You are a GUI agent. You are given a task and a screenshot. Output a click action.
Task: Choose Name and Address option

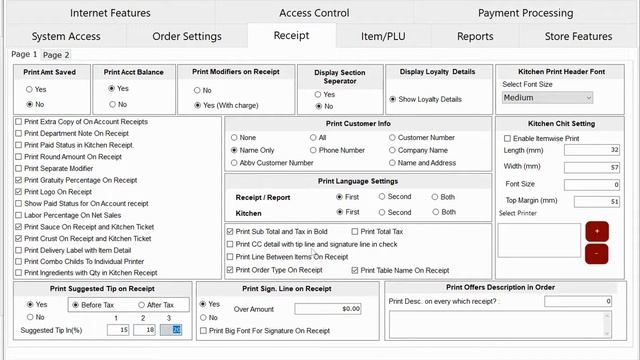(x=392, y=163)
